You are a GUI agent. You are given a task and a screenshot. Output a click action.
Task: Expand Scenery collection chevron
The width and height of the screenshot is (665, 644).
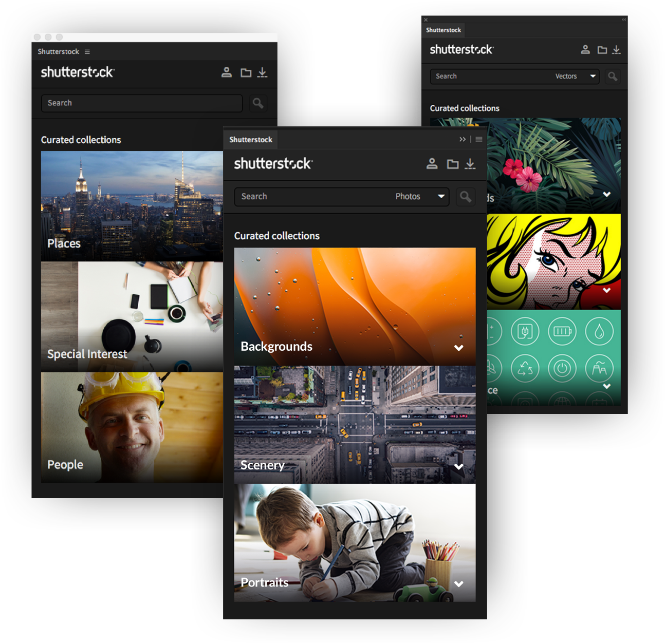[x=459, y=466]
